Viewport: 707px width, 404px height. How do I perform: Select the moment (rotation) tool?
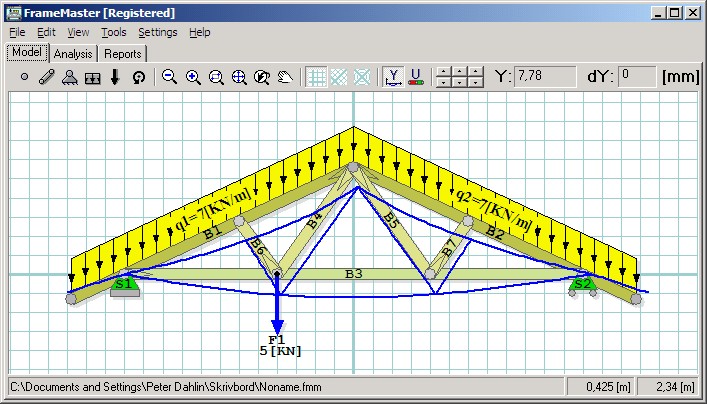(138, 77)
